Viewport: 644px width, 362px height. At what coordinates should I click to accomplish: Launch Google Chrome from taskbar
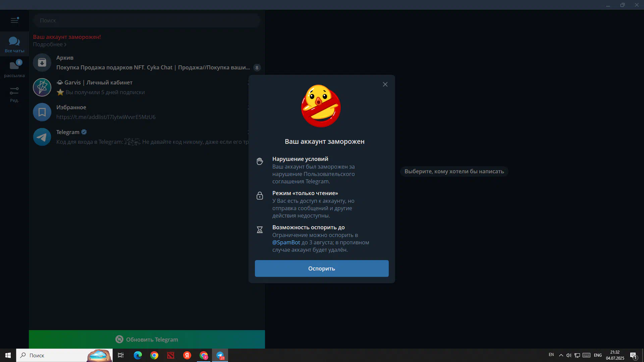pyautogui.click(x=154, y=355)
